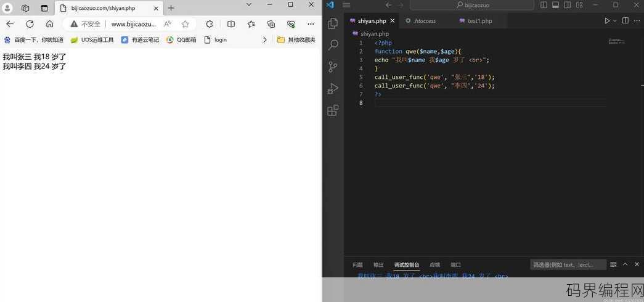Refresh the browser page
Screen dimensions: 644x302
click(30, 24)
